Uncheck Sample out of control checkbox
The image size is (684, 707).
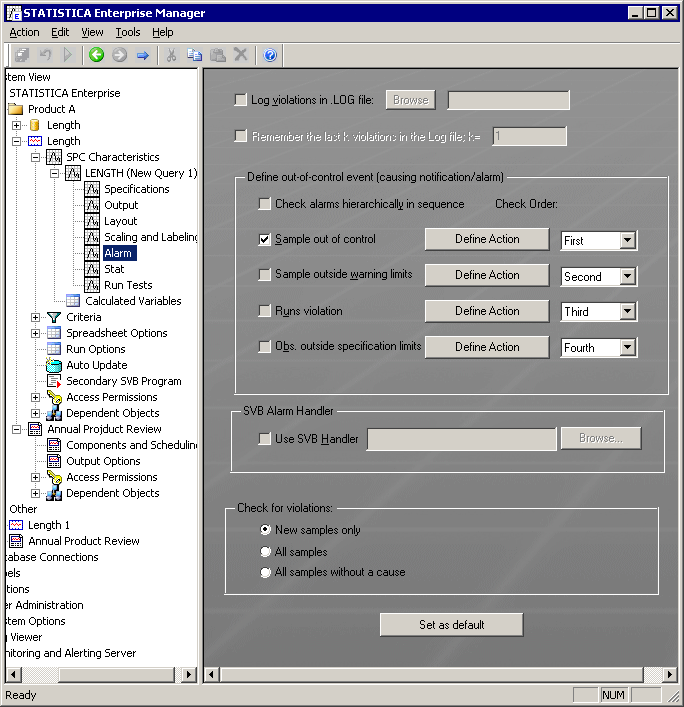click(x=265, y=239)
